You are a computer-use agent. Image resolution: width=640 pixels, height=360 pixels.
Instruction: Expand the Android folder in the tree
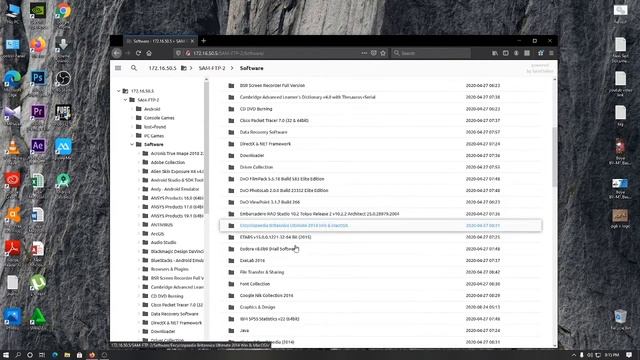coord(132,109)
